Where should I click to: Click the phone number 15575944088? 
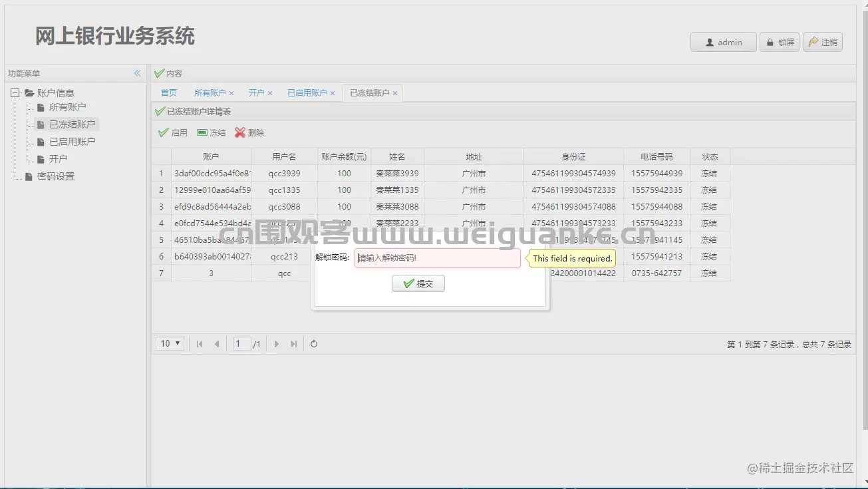[x=656, y=206]
